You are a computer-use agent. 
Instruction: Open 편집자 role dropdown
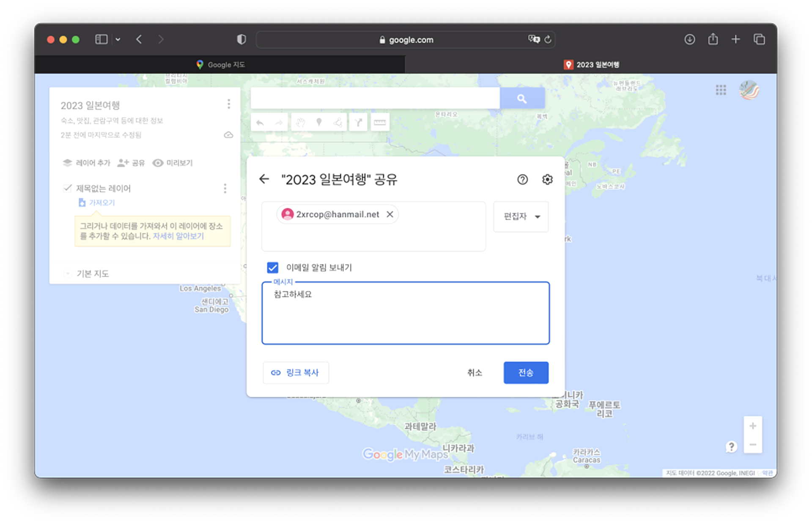point(521,216)
